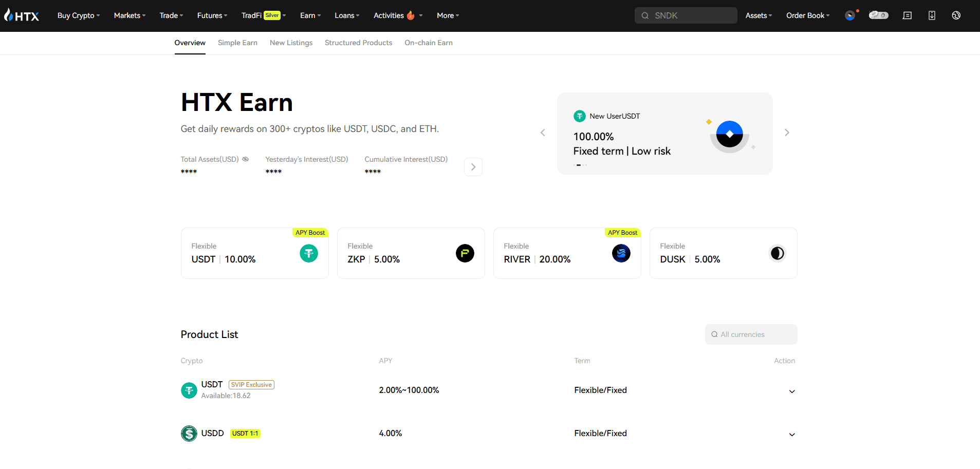Click the "Yesterday's Interest(USD)" label
Screen dimensions: 980x469
pyautogui.click(x=307, y=159)
